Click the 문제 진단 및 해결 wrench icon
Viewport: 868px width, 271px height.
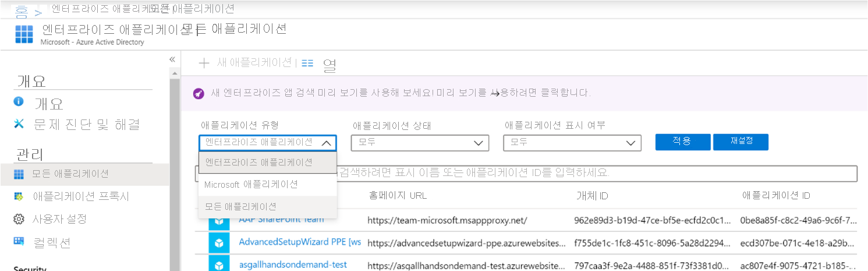point(19,124)
